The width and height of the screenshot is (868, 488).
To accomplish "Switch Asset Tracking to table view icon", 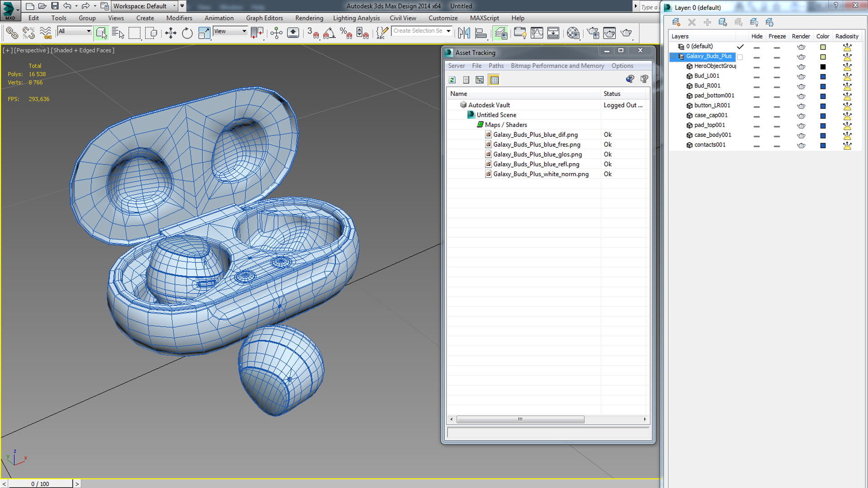I will [494, 80].
